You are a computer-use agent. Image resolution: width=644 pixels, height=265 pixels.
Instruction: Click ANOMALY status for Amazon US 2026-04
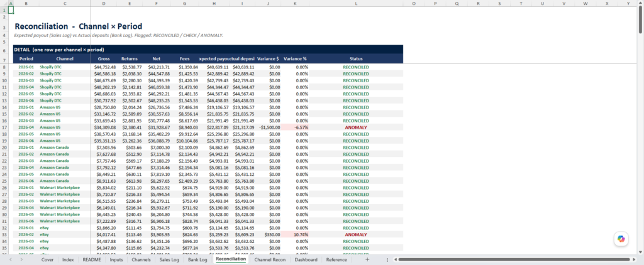(356, 127)
